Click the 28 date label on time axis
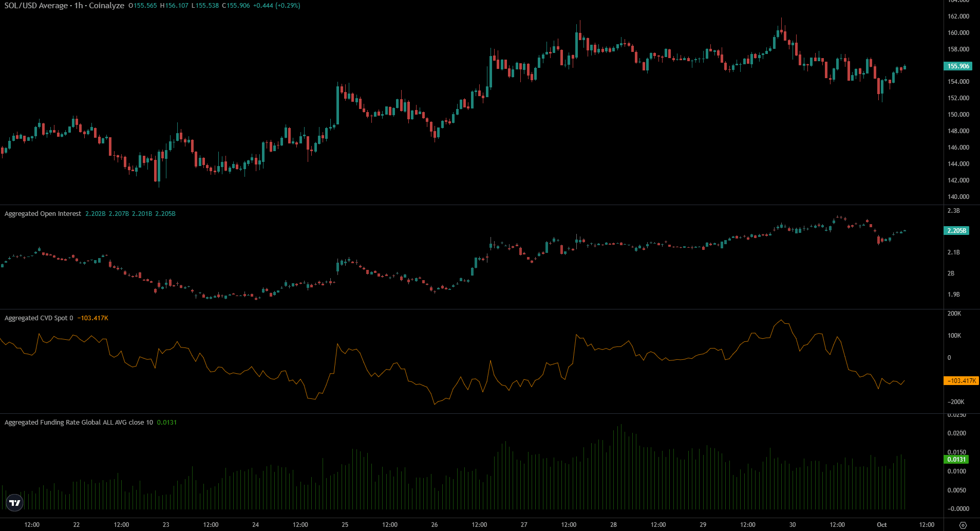The image size is (980, 531). [x=613, y=525]
